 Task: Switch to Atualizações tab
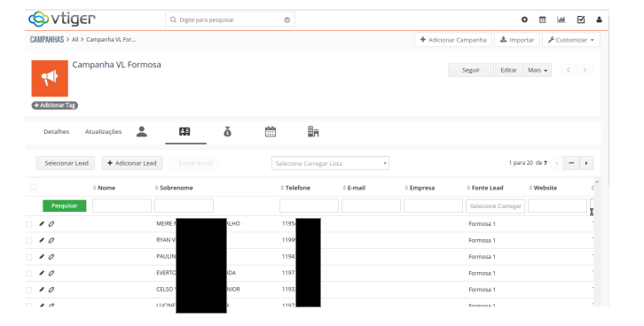pos(103,132)
